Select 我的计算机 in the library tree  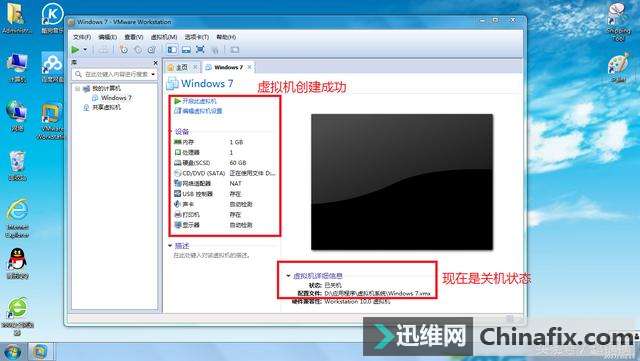click(106, 88)
